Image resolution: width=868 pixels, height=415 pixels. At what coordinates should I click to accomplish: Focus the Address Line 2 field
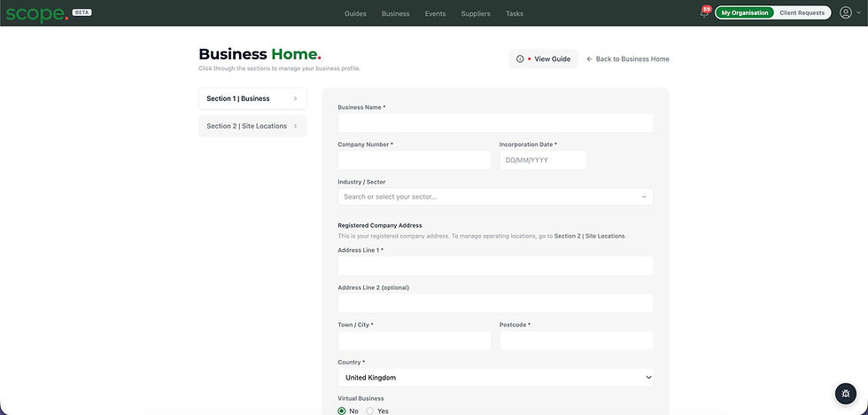pyautogui.click(x=495, y=303)
